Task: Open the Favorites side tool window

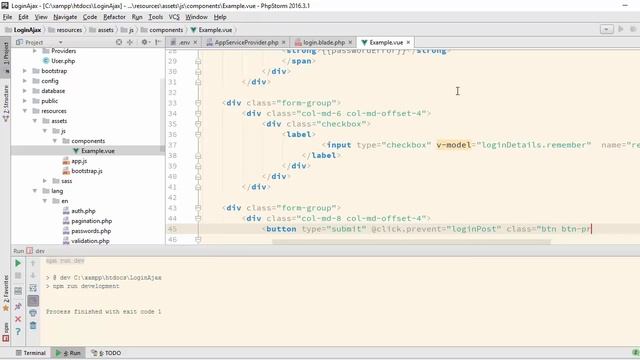Action: tap(5, 293)
